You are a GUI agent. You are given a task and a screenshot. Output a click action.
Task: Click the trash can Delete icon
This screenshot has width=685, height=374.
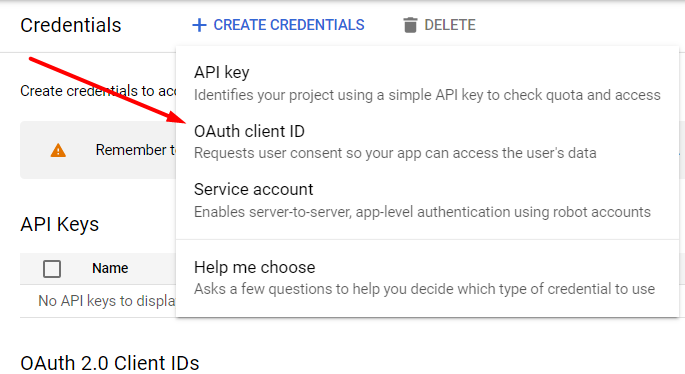(x=410, y=25)
